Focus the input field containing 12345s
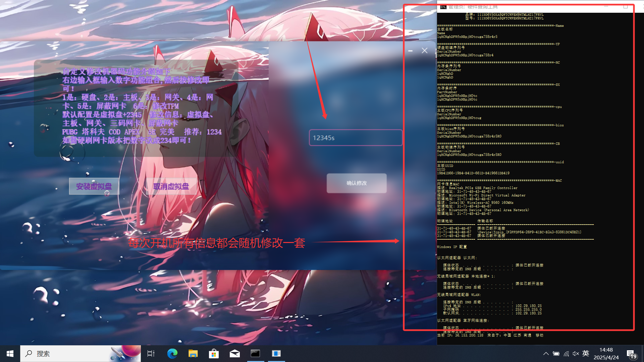The image size is (644, 362). 356,138
